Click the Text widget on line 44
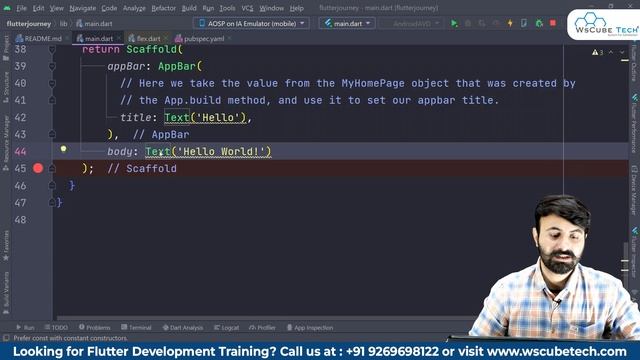 coord(158,151)
